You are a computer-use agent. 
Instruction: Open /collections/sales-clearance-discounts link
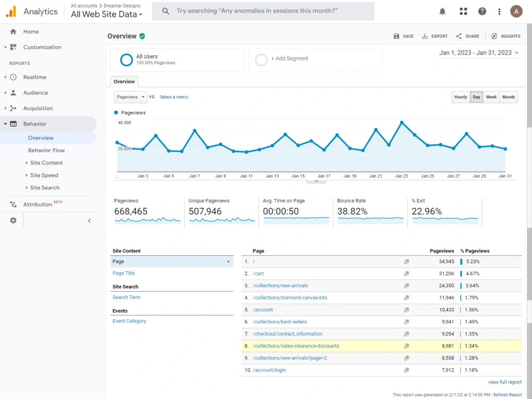296,346
